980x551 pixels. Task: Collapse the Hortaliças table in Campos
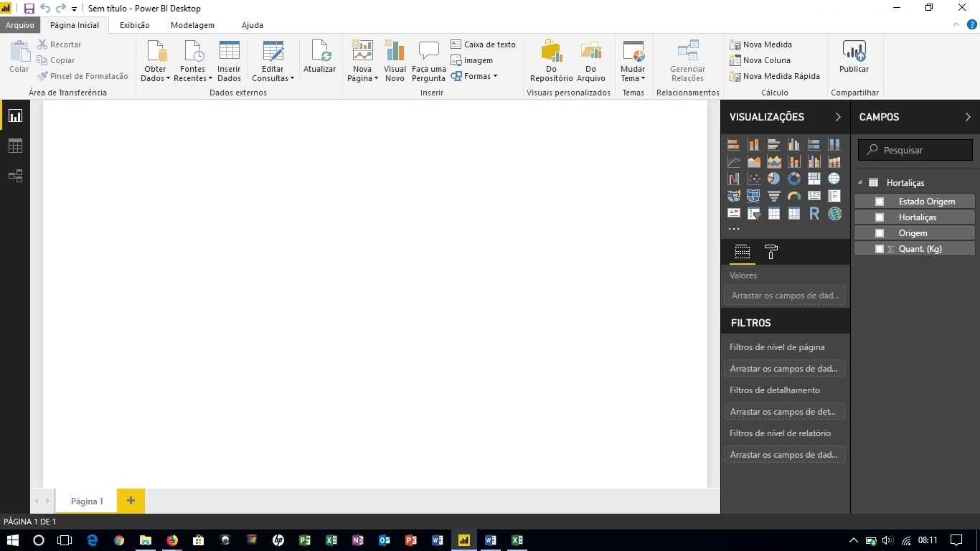tap(860, 182)
